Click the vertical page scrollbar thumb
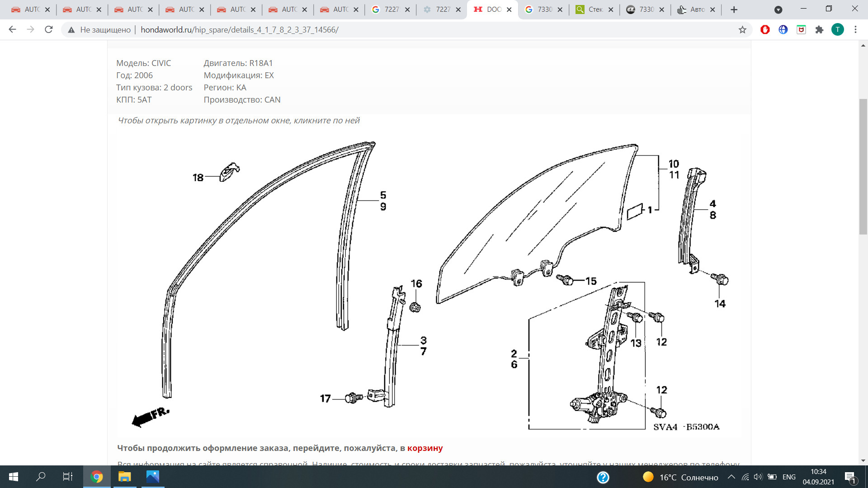The width and height of the screenshot is (868, 488). [x=863, y=167]
